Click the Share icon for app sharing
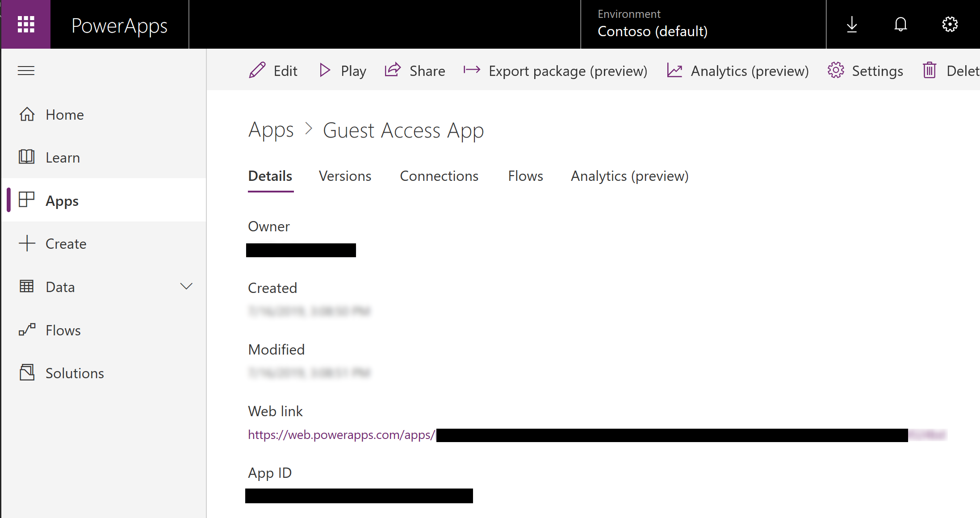The image size is (980, 518). (x=391, y=71)
